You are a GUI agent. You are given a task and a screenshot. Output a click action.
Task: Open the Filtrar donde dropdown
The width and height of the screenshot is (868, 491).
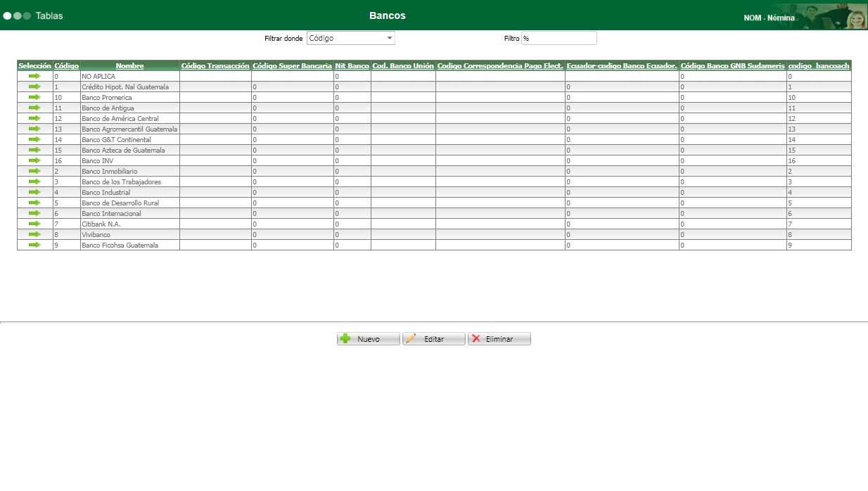[351, 38]
